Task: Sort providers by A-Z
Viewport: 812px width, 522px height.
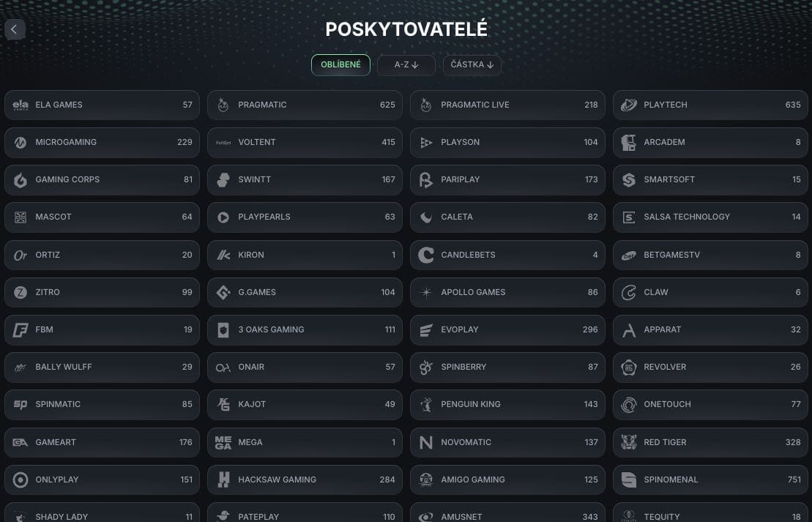Action: 406,65
